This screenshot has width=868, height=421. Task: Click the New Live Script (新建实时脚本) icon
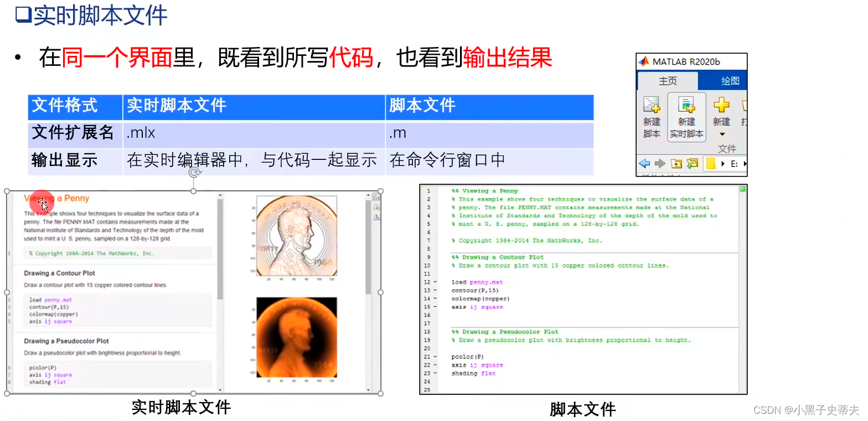tap(686, 105)
